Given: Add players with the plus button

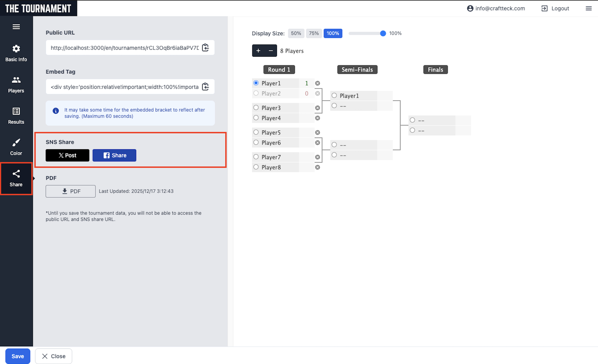Looking at the screenshot, I should (x=258, y=51).
